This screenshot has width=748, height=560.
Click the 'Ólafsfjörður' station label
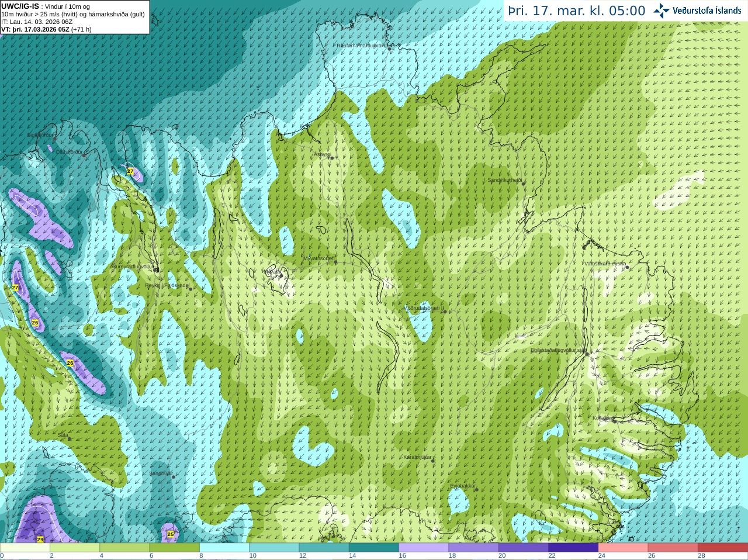[69, 152]
